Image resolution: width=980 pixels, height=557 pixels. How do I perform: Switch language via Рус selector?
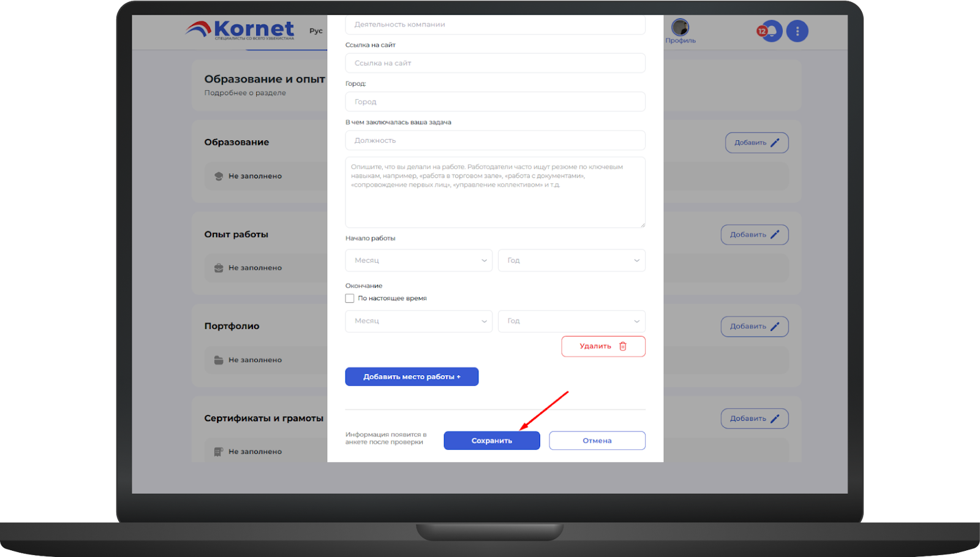click(316, 31)
